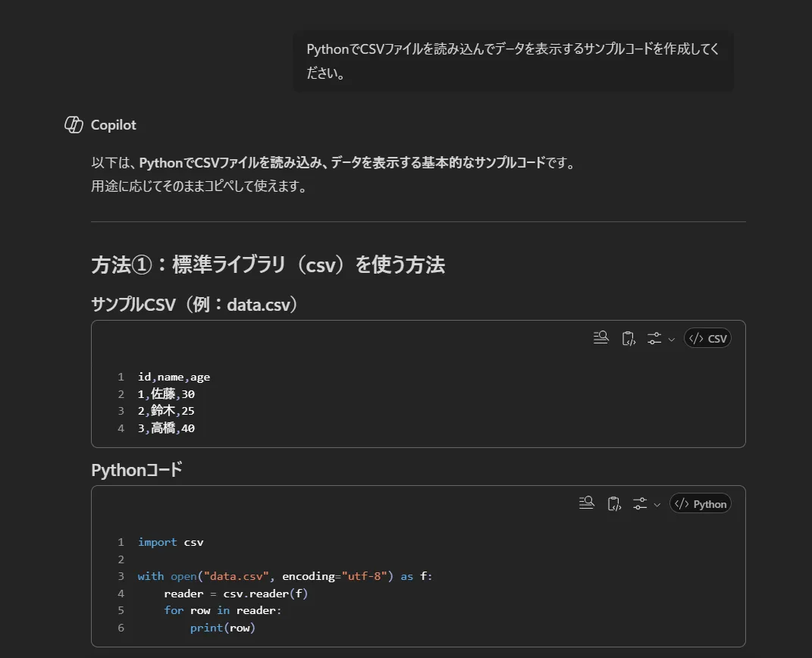
Task: Open search in the CSV code block
Action: [601, 337]
